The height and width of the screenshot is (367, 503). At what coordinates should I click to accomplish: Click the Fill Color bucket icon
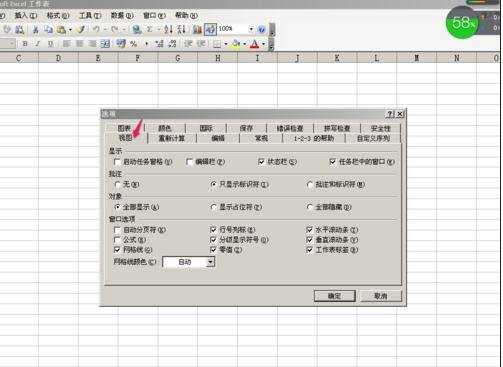tap(236, 44)
